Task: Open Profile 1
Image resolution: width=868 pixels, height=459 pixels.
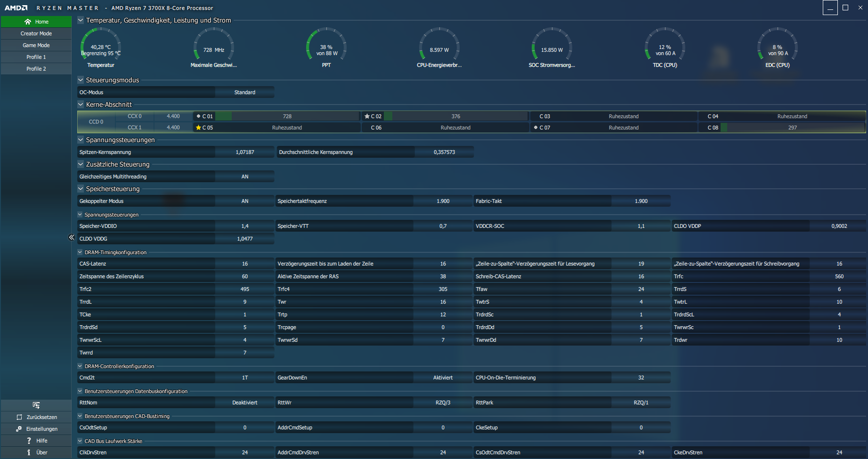Action: click(36, 57)
